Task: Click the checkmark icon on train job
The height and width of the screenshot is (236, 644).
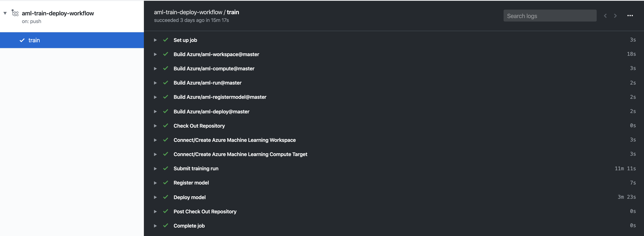Action: pyautogui.click(x=22, y=40)
